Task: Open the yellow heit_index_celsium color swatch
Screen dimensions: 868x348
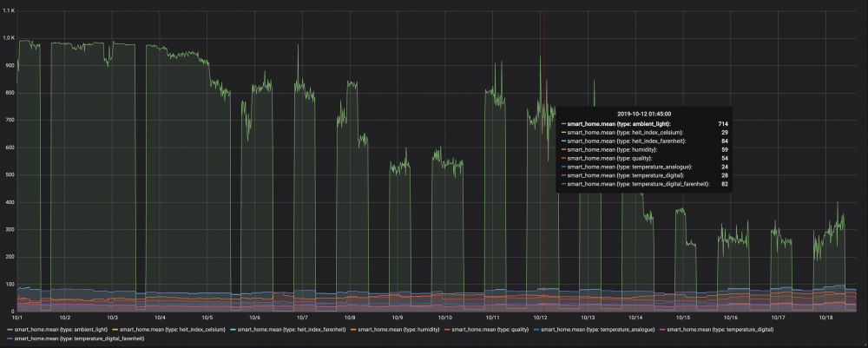Action: 115,330
